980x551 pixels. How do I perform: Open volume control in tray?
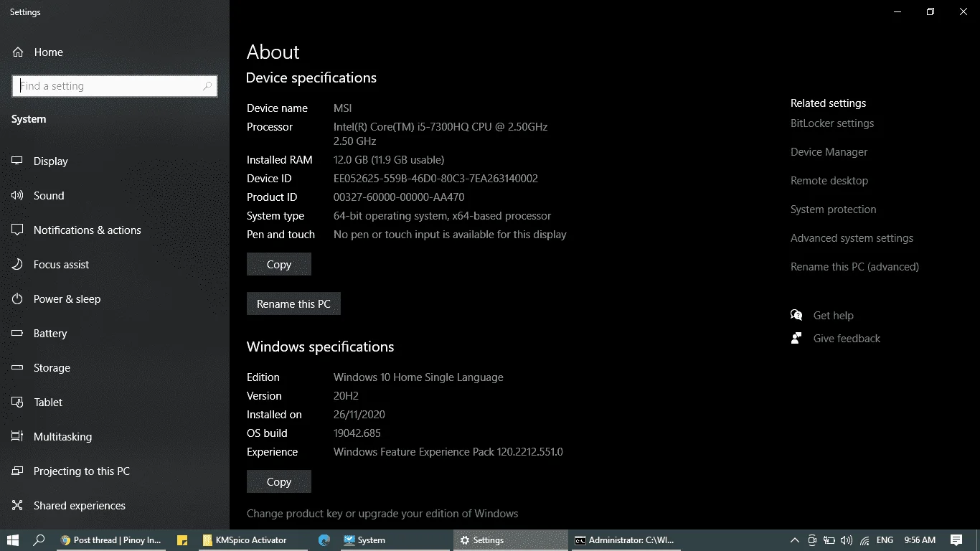click(x=847, y=540)
